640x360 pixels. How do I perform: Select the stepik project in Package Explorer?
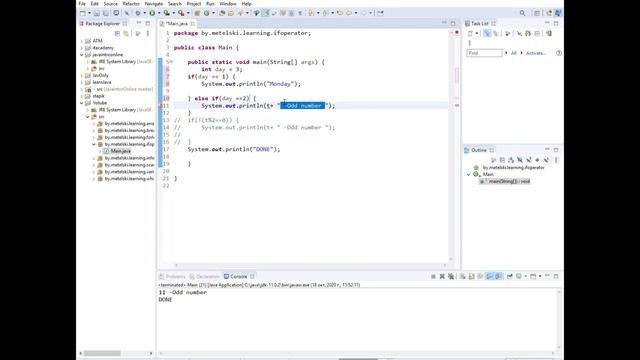coord(98,96)
